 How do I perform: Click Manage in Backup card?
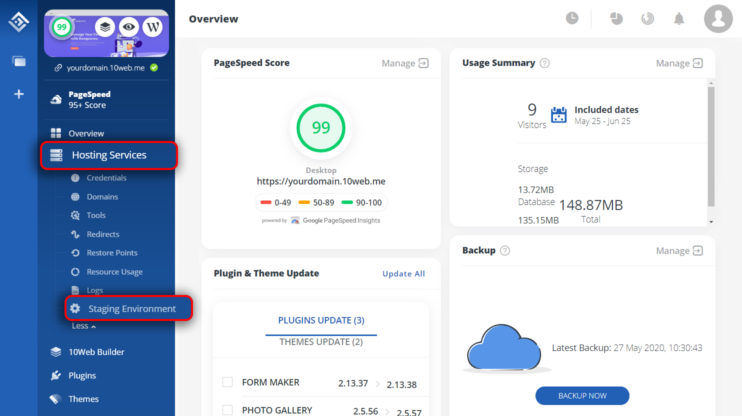click(x=679, y=251)
